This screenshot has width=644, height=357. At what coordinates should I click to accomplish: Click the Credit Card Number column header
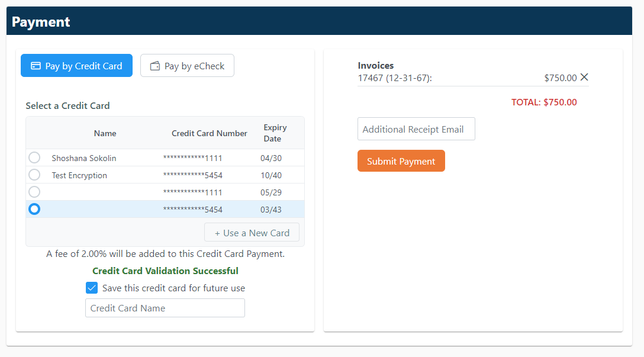tap(209, 133)
